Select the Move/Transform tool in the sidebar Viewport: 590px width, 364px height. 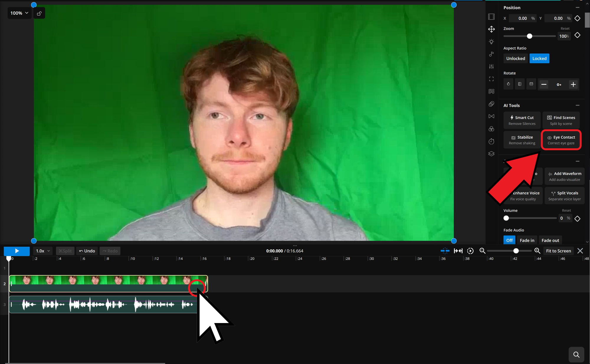tap(491, 29)
